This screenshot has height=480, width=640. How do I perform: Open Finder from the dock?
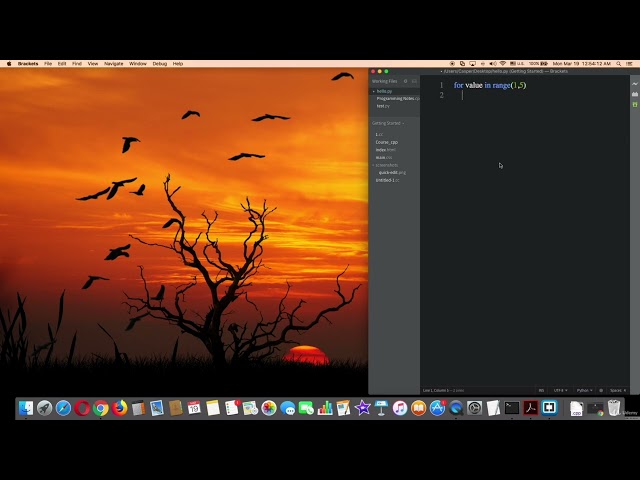[x=26, y=408]
